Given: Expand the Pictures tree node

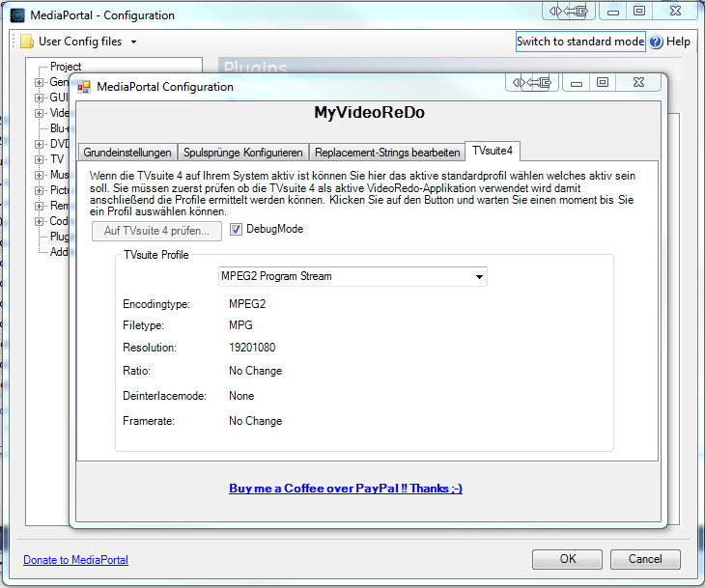Looking at the screenshot, I should click(x=40, y=190).
